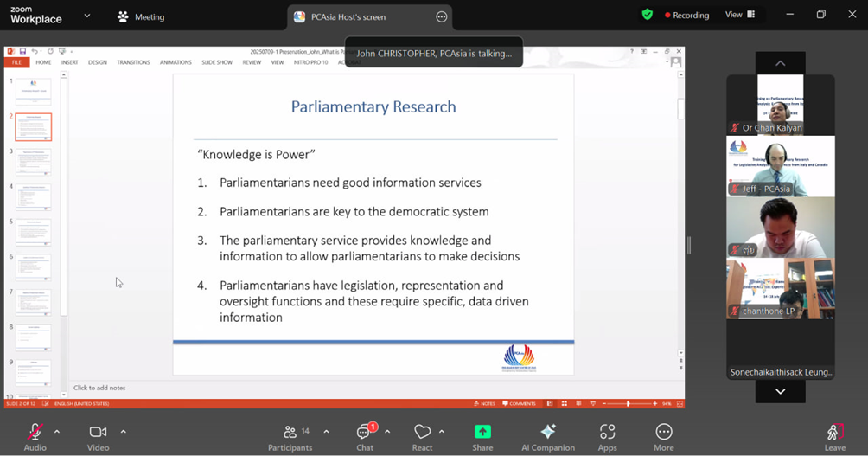Click the Leave meeting icon
This screenshot has height=456, width=868.
click(x=835, y=432)
